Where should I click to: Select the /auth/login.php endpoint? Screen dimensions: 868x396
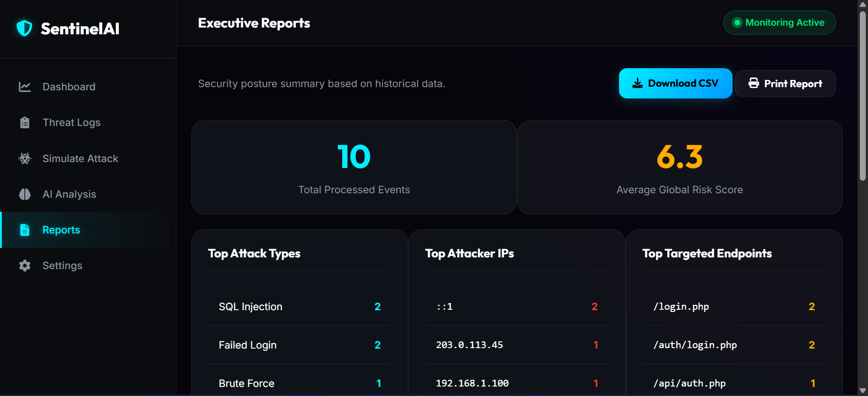[x=734, y=345]
